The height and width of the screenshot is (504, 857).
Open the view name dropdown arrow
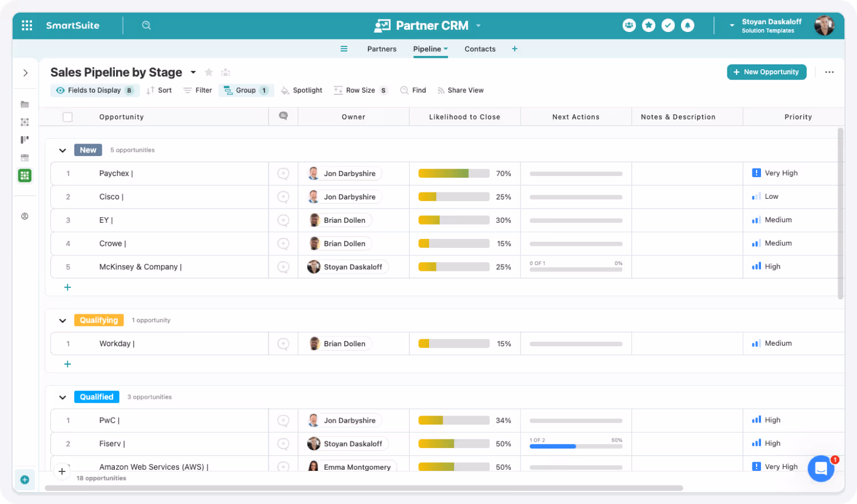pyautogui.click(x=193, y=72)
